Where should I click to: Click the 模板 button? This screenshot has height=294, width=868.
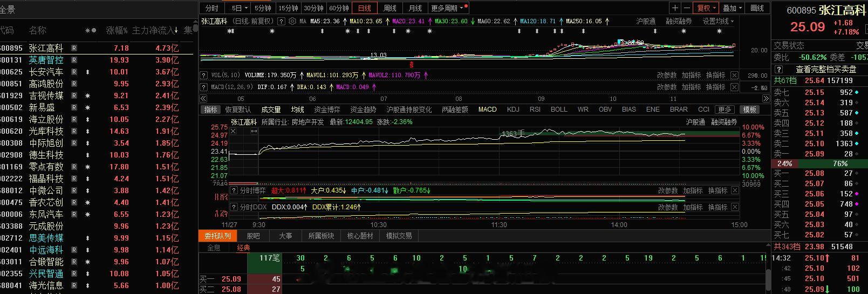(750, 110)
